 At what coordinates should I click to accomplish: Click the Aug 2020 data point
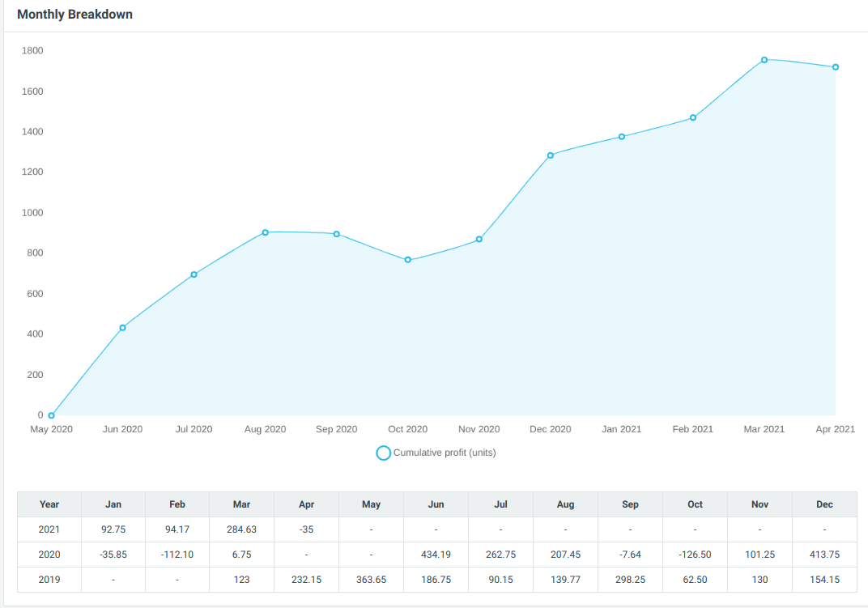coord(265,232)
